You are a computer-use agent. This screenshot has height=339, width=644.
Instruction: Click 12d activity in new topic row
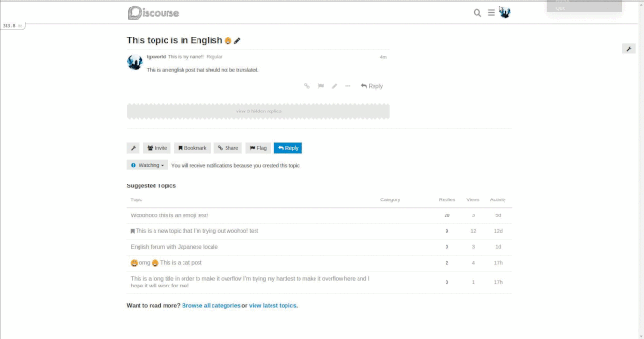498,231
